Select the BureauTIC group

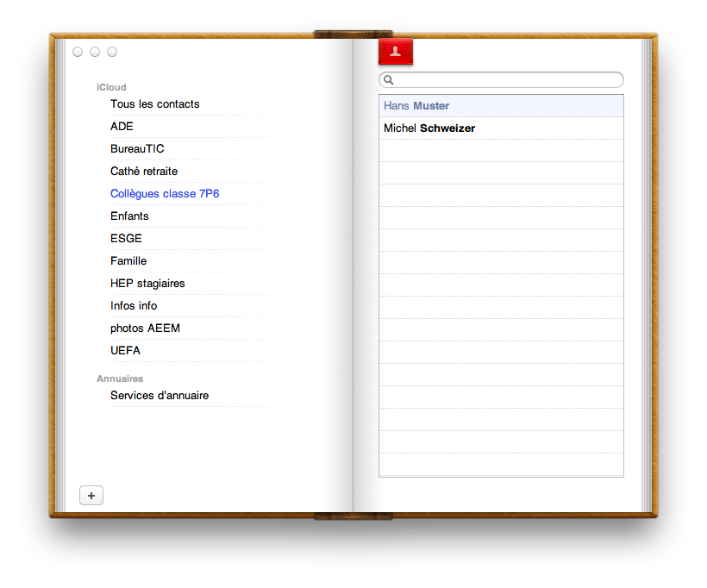coord(137,149)
